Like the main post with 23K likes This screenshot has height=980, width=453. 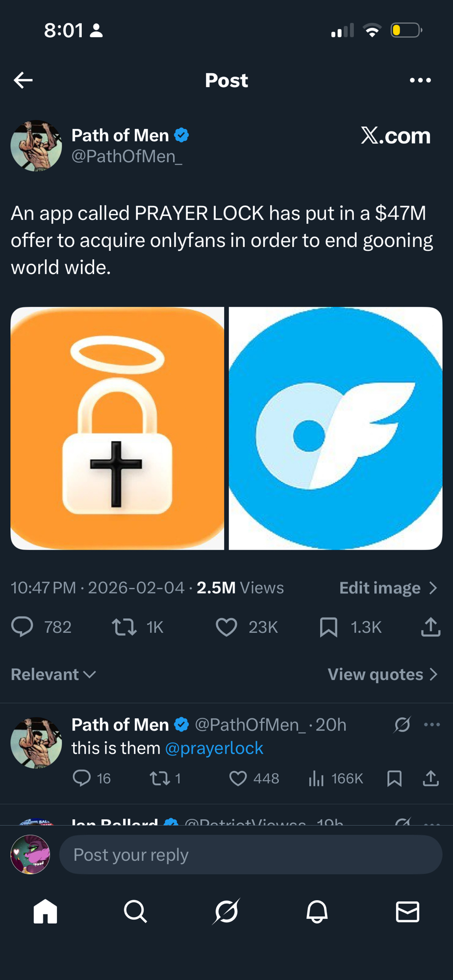[226, 627]
